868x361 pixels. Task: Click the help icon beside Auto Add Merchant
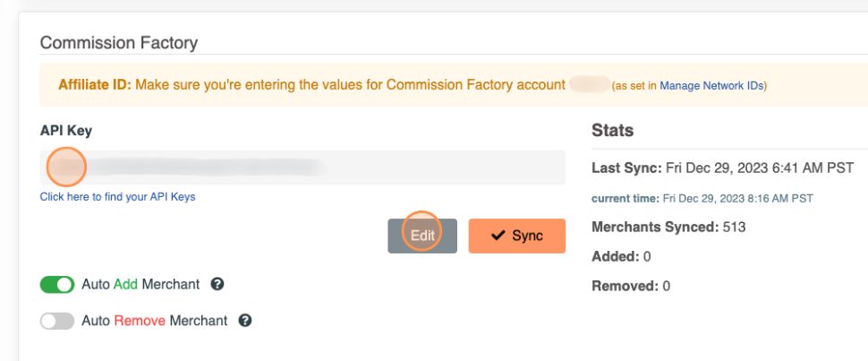click(x=217, y=284)
